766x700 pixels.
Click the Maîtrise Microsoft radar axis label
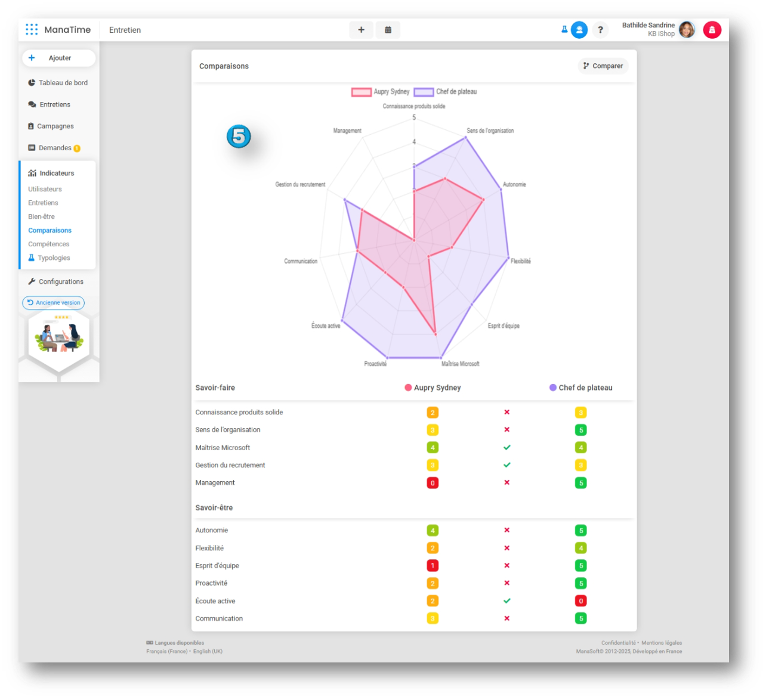pos(460,364)
